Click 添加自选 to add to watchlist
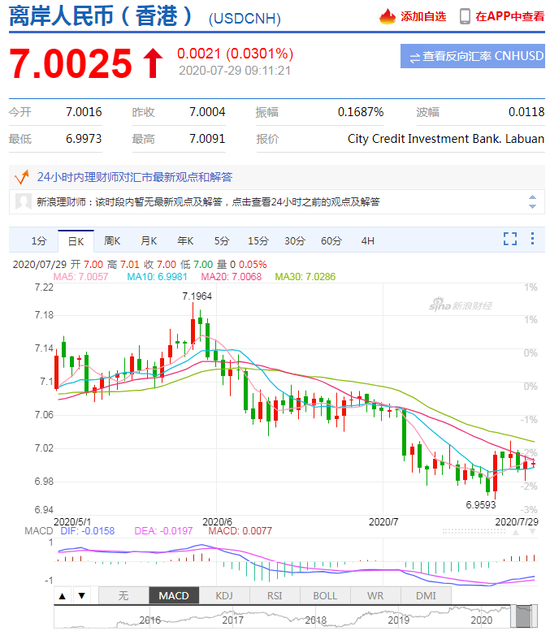Image resolution: width=550 pixels, height=631 pixels. pos(423,16)
